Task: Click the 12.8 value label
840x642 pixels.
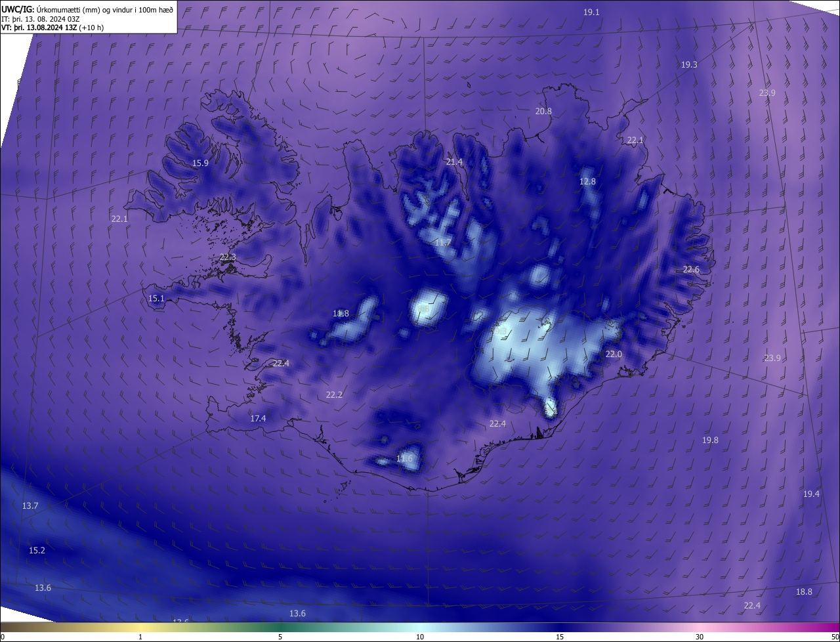Action: [587, 182]
